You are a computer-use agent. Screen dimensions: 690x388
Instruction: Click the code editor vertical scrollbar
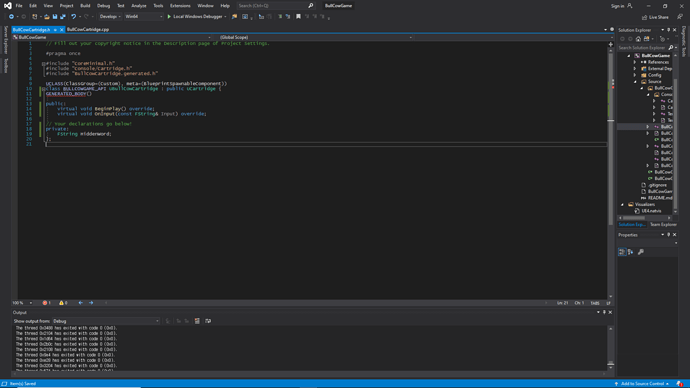pos(611,172)
